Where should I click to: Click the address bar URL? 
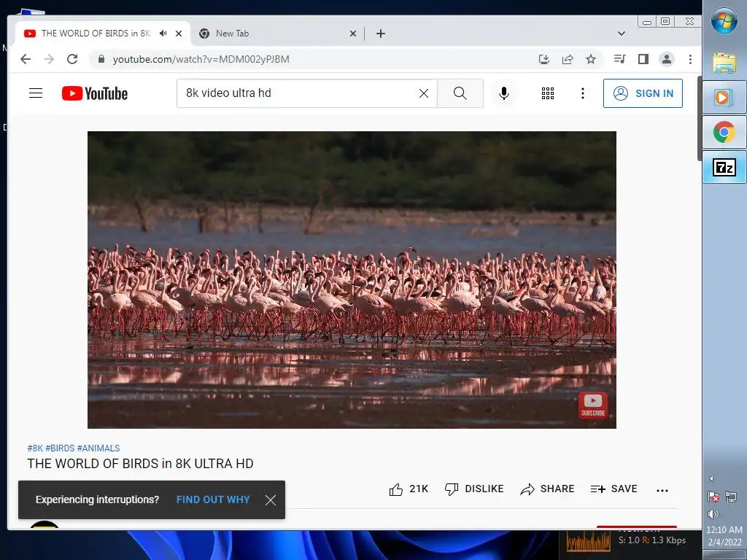click(x=201, y=59)
